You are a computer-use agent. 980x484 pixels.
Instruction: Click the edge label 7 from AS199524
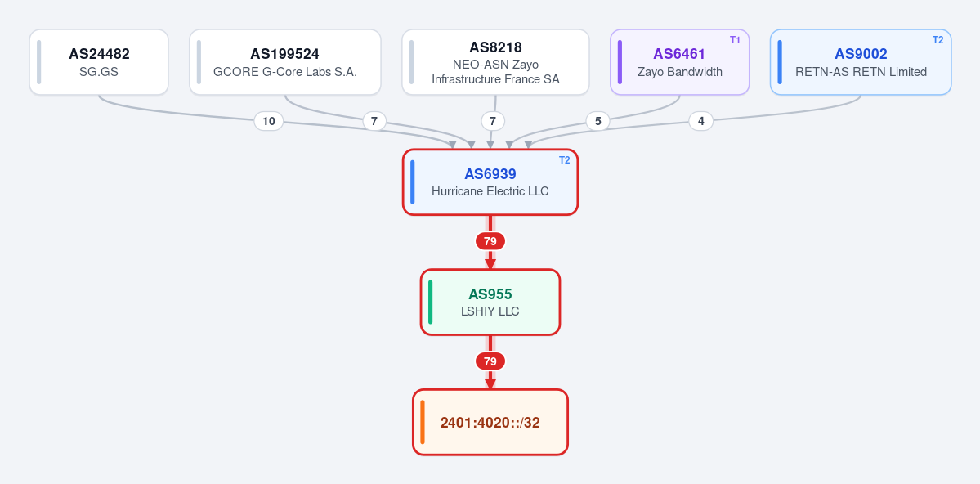point(374,121)
